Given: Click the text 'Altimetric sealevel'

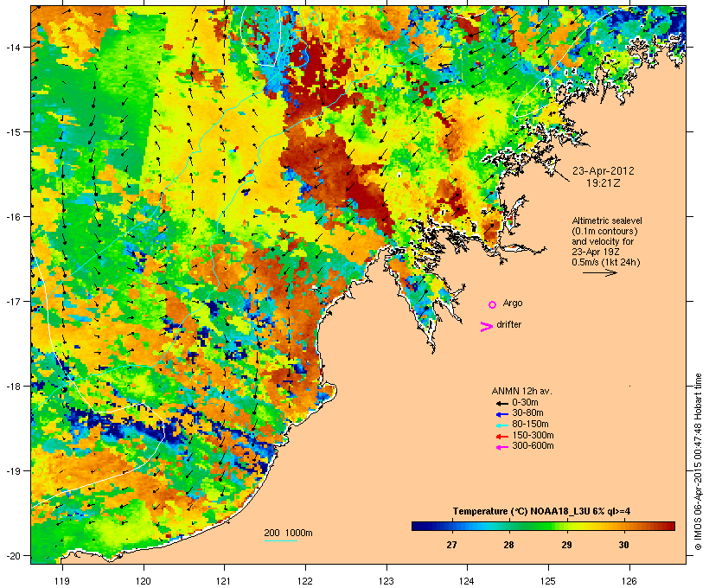Looking at the screenshot, I should [607, 220].
